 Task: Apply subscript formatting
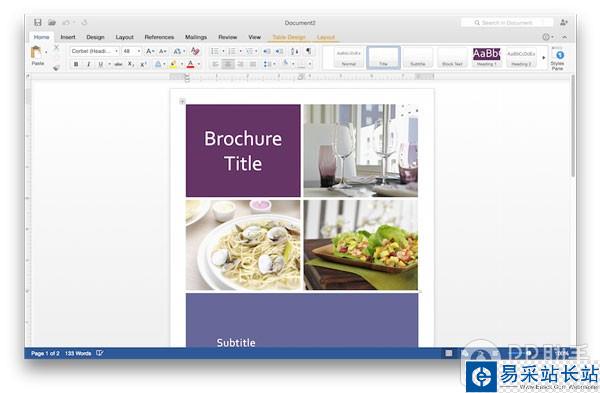click(130, 64)
